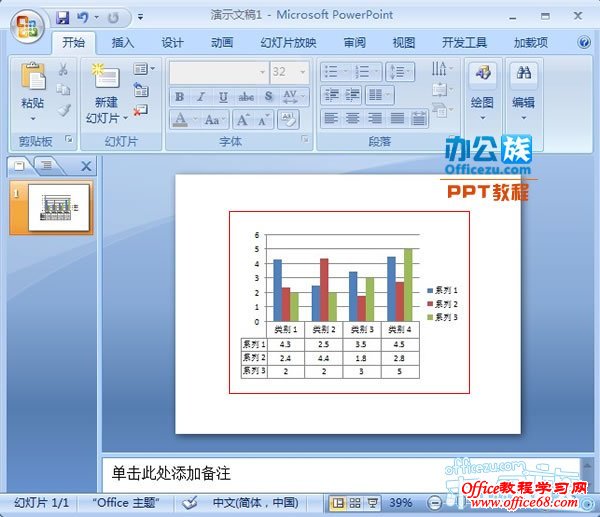Justify the text
The height and width of the screenshot is (517, 600).
397,119
